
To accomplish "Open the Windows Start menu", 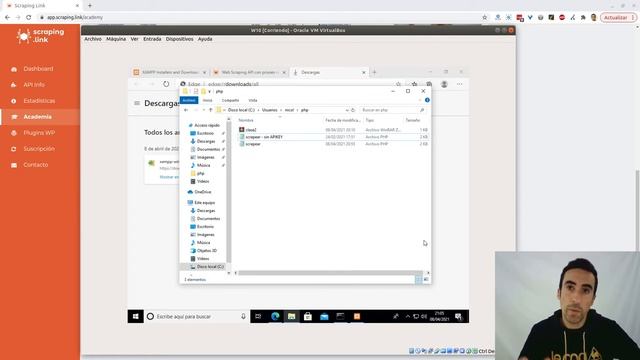I will click(x=136, y=316).
